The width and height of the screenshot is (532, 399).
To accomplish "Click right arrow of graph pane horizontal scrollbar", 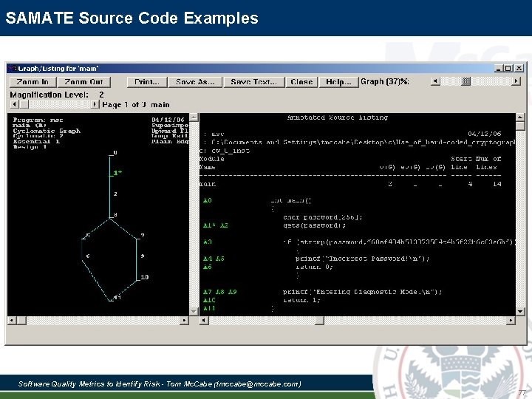I will click(185, 320).
